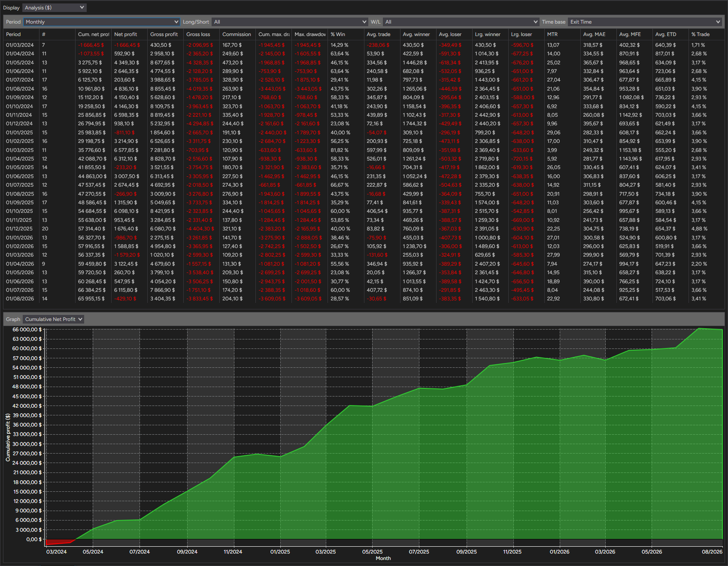Select the 01/03/2026 period row
Image resolution: width=728 pixels, height=566 pixels.
click(364, 255)
